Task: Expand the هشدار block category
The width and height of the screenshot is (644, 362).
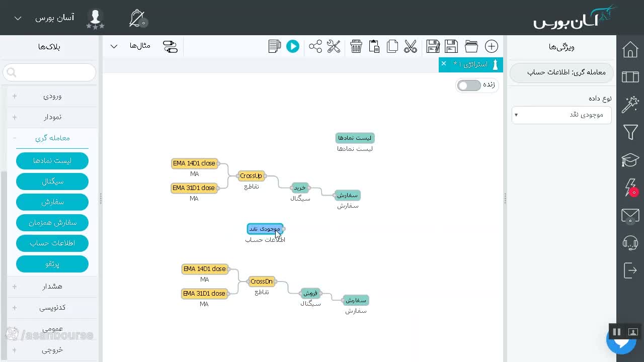Action: tap(52, 287)
